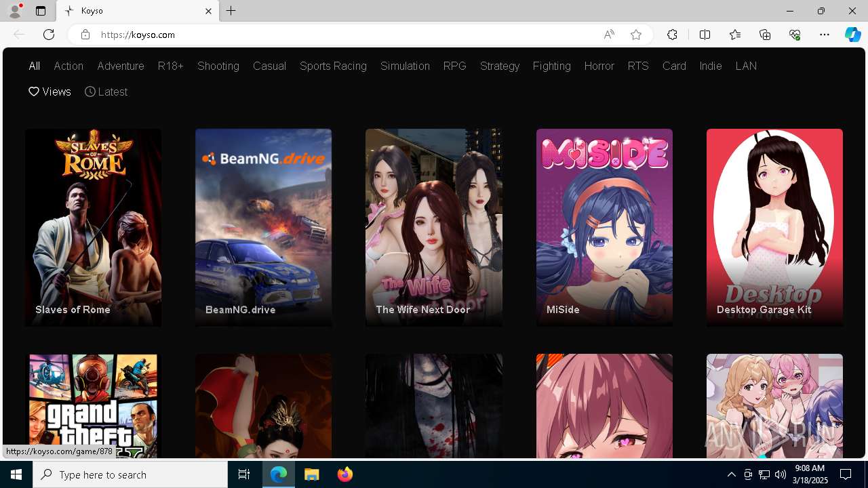Click the browser back arrow
Viewport: 868px width, 488px height.
(x=19, y=35)
